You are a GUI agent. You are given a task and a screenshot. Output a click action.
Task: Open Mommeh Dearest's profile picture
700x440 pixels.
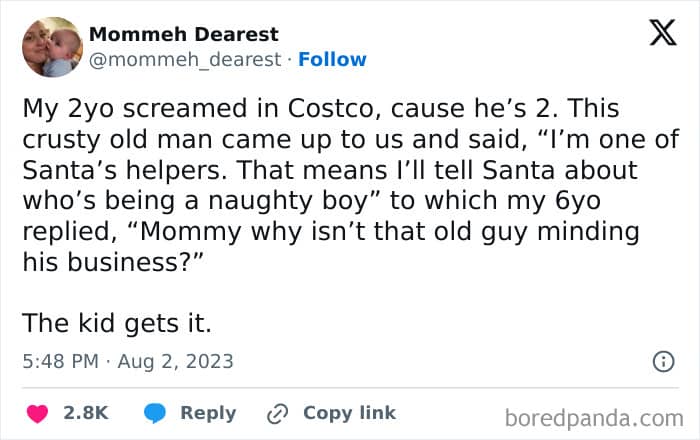[x=51, y=47]
